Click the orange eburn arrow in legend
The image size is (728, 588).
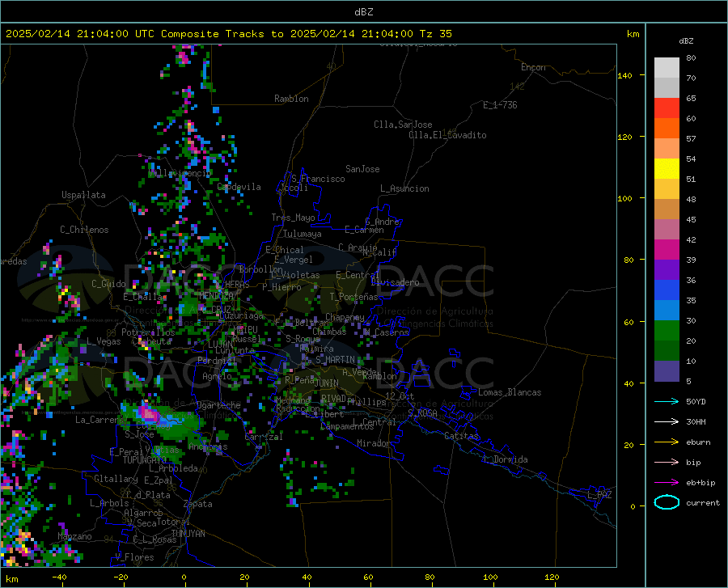click(667, 442)
